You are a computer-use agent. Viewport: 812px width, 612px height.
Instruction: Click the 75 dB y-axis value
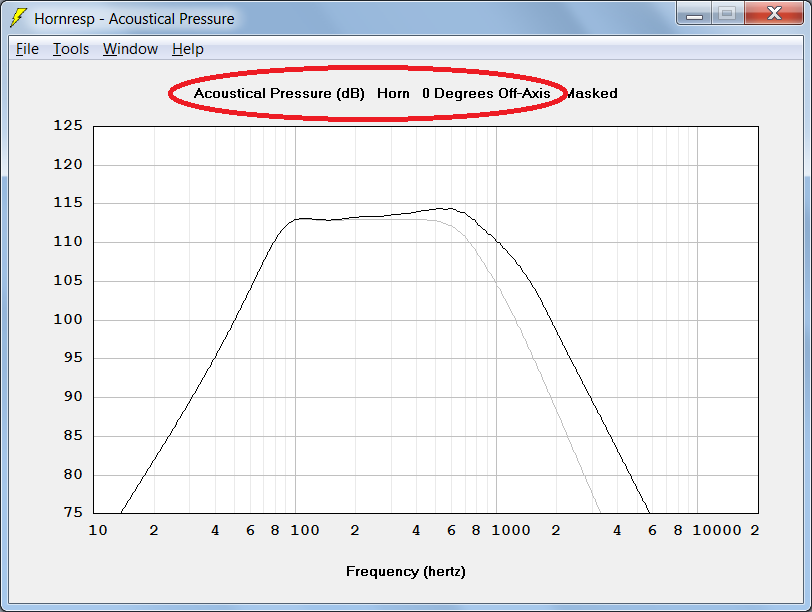[73, 512]
